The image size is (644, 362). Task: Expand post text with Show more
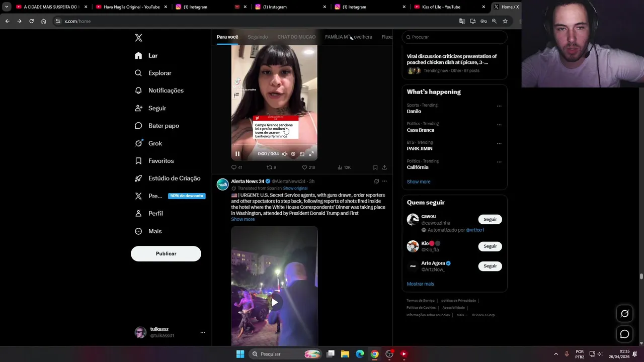[243, 219]
